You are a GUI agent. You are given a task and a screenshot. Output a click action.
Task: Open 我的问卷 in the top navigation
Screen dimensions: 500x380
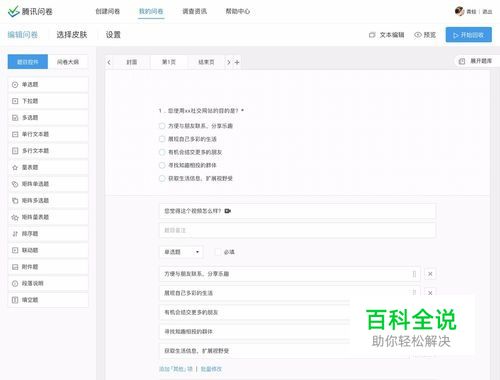151,11
